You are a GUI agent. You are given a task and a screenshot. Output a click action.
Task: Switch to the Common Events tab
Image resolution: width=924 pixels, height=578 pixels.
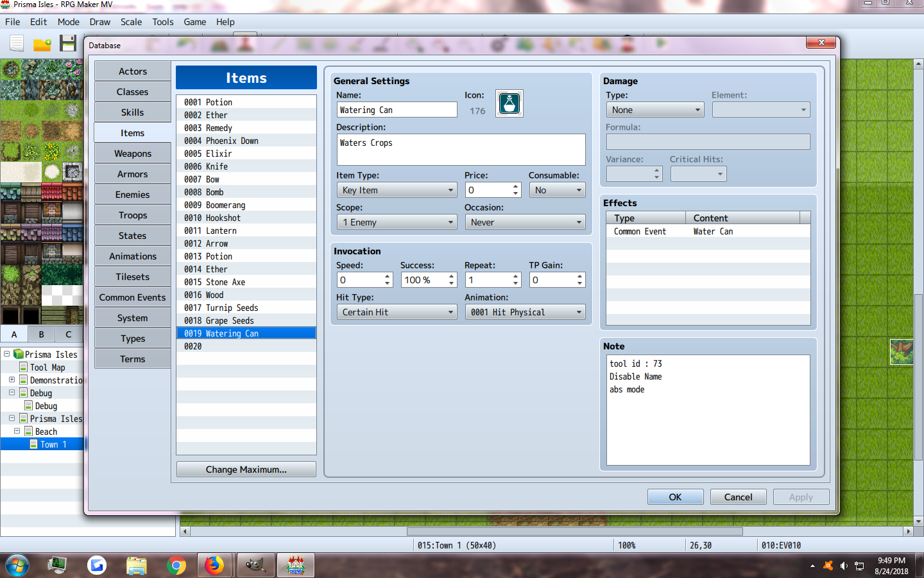click(x=133, y=297)
